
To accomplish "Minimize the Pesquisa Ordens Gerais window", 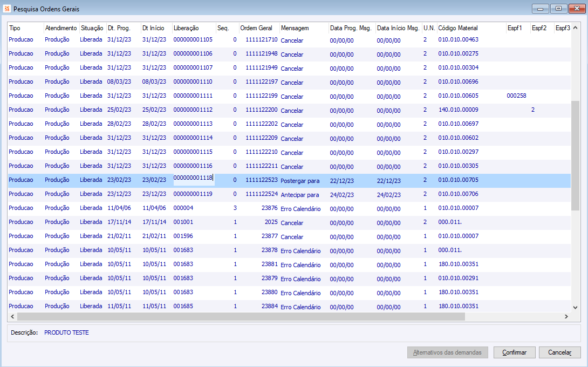I will coord(541,9).
